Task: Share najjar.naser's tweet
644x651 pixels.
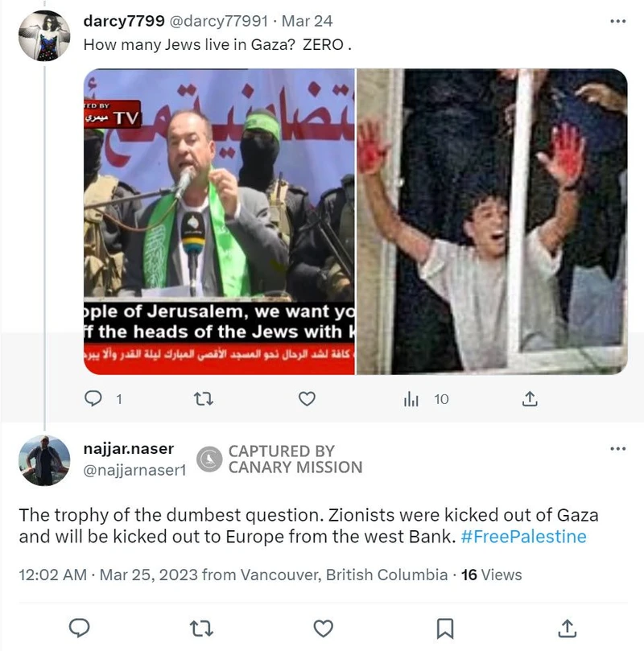Action: coord(568,628)
